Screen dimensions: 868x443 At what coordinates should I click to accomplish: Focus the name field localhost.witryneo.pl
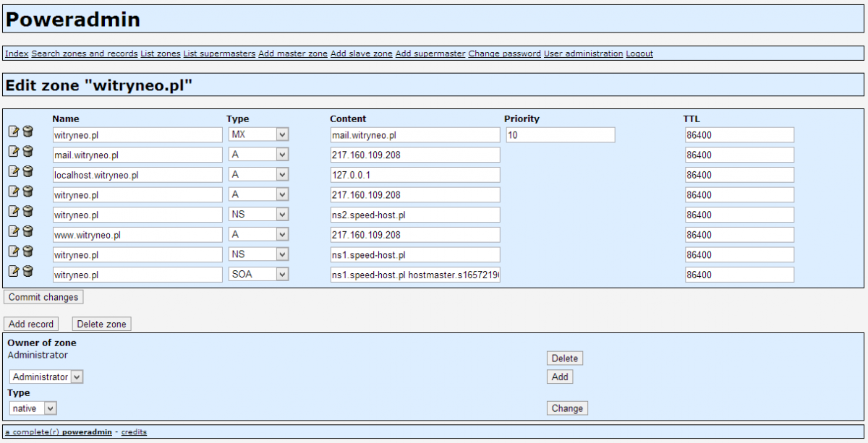(x=137, y=175)
